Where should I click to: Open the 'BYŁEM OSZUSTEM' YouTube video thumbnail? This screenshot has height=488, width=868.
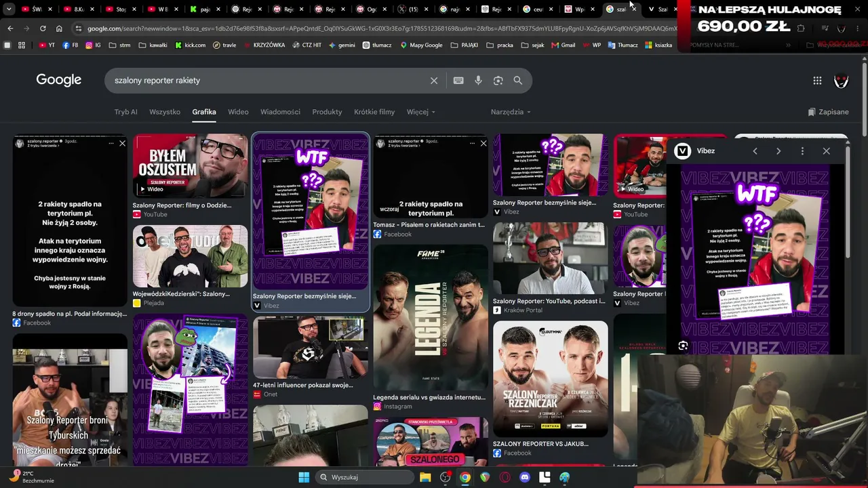pos(191,166)
